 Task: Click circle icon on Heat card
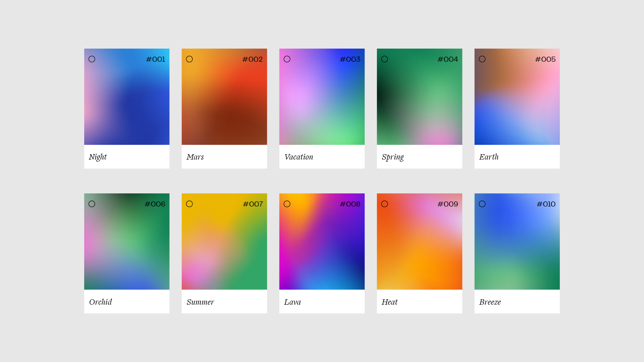click(x=385, y=204)
